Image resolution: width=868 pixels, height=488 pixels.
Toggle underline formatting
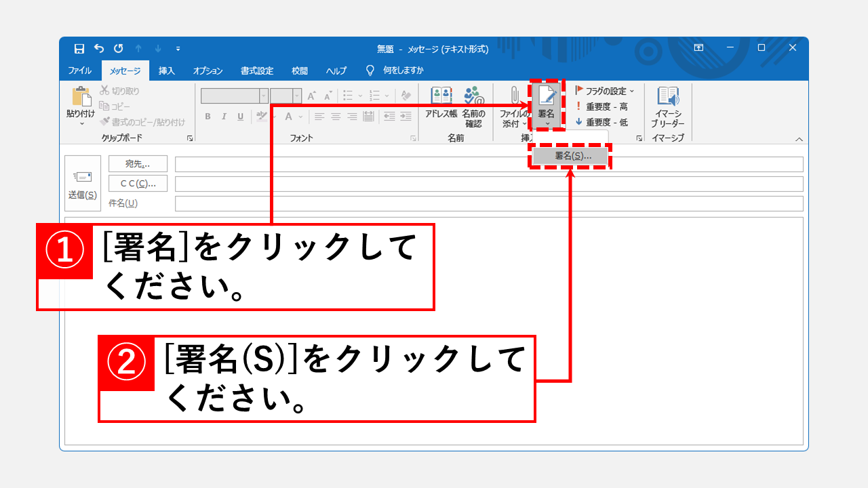point(240,117)
